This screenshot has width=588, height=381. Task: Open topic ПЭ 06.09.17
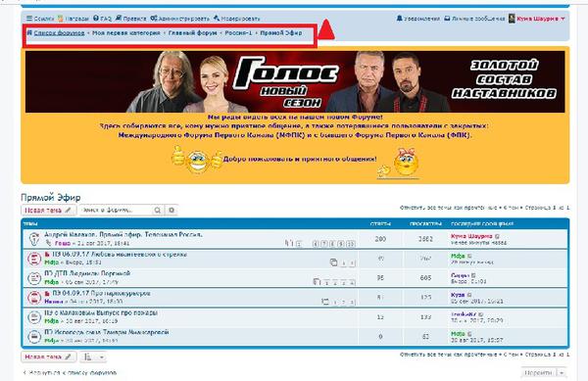coord(120,254)
